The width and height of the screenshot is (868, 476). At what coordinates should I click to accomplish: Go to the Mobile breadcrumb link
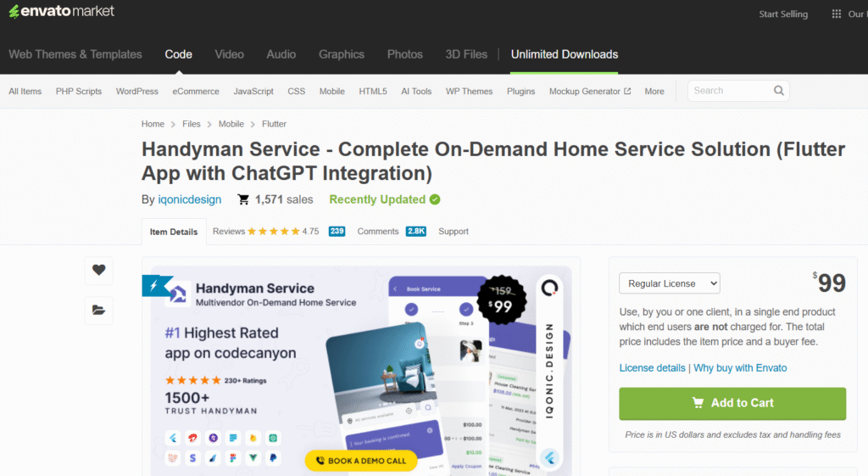[x=231, y=124]
